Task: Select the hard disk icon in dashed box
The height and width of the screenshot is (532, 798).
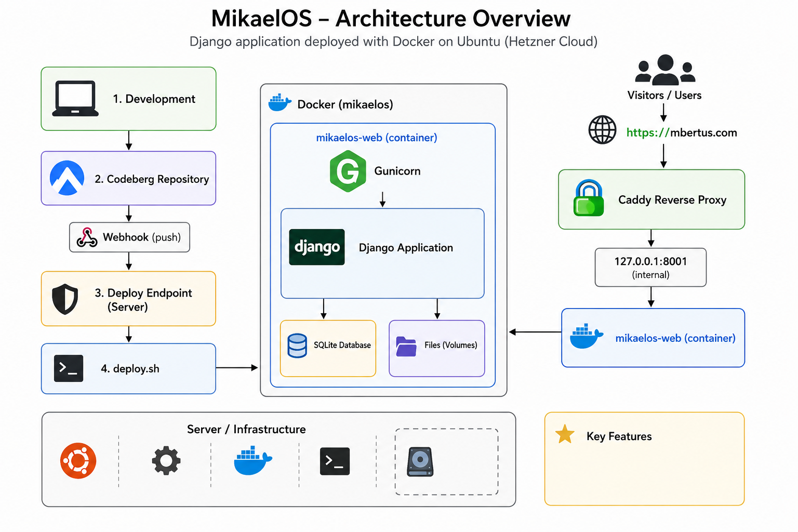Action: tap(420, 462)
